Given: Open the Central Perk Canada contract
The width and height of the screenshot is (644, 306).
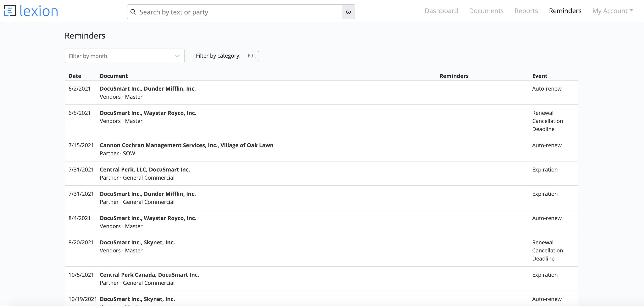Looking at the screenshot, I should click(149, 275).
